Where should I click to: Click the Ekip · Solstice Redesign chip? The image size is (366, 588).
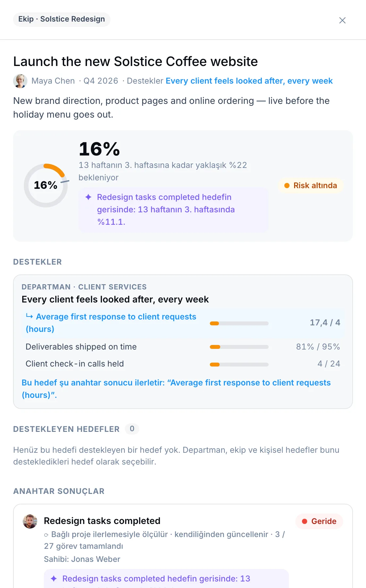click(x=62, y=19)
